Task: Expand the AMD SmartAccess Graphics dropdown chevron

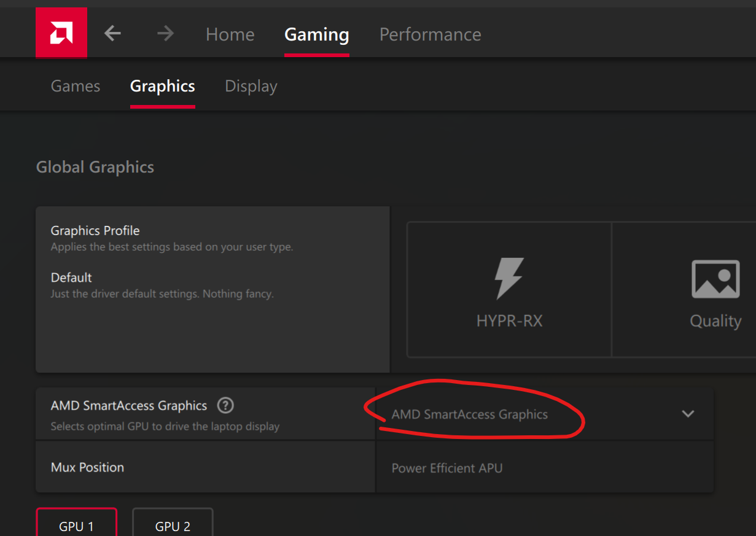Action: click(x=688, y=414)
